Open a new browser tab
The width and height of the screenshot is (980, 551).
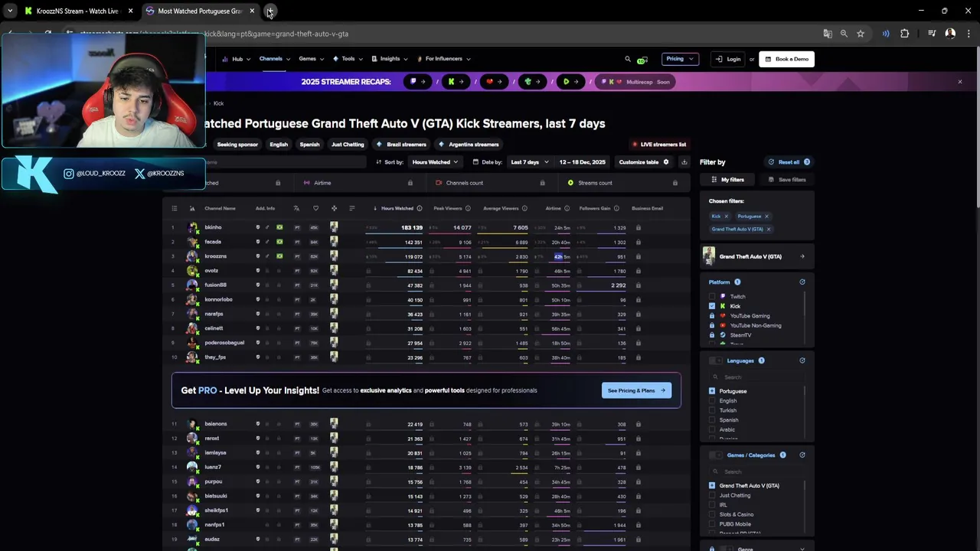270,11
